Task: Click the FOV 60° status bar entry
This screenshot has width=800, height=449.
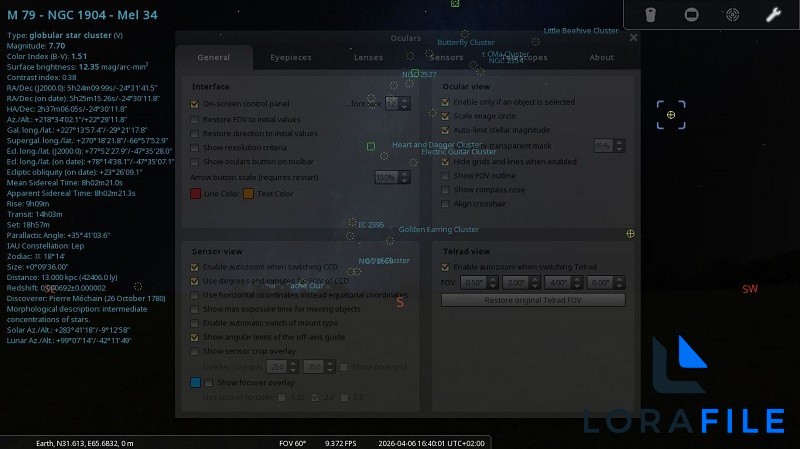Action: [292, 443]
